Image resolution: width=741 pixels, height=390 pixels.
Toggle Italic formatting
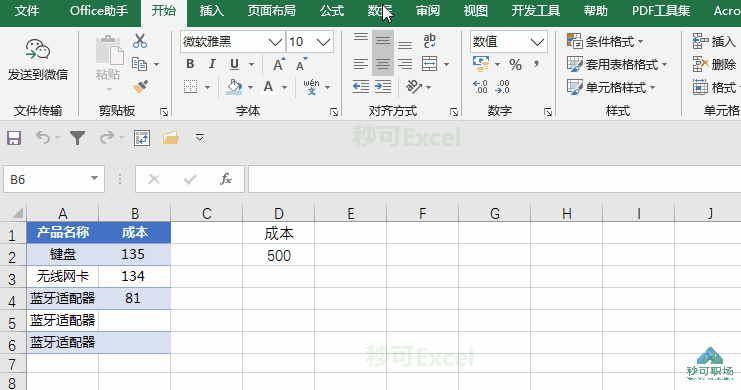212,64
